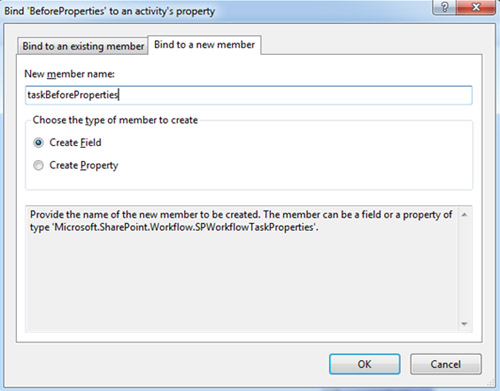The height and width of the screenshot is (391, 500).
Task: Choose the Create Property radio button
Action: (x=38, y=165)
